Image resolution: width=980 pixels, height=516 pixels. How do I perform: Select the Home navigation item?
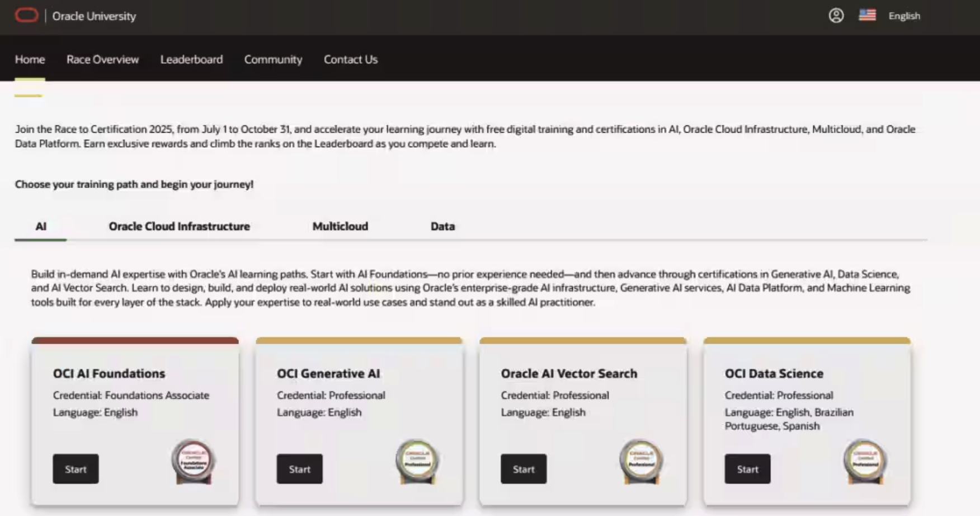[x=30, y=59]
